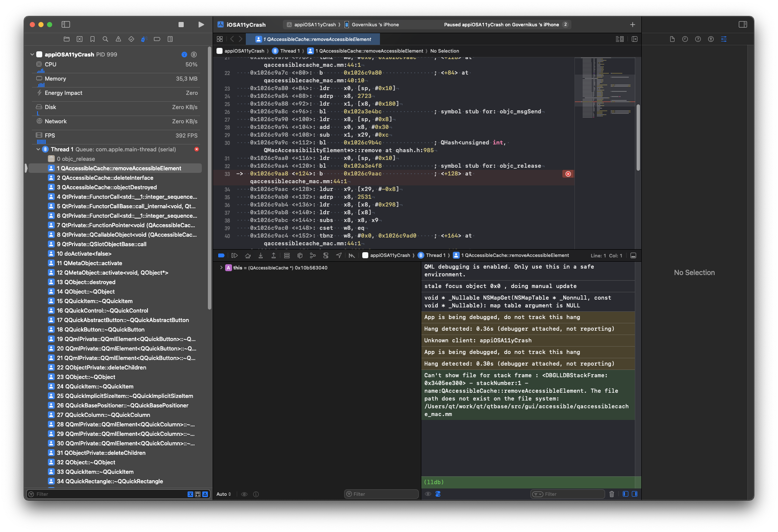Click No Selection in jump bar
This screenshot has width=778, height=532.
pos(445,51)
